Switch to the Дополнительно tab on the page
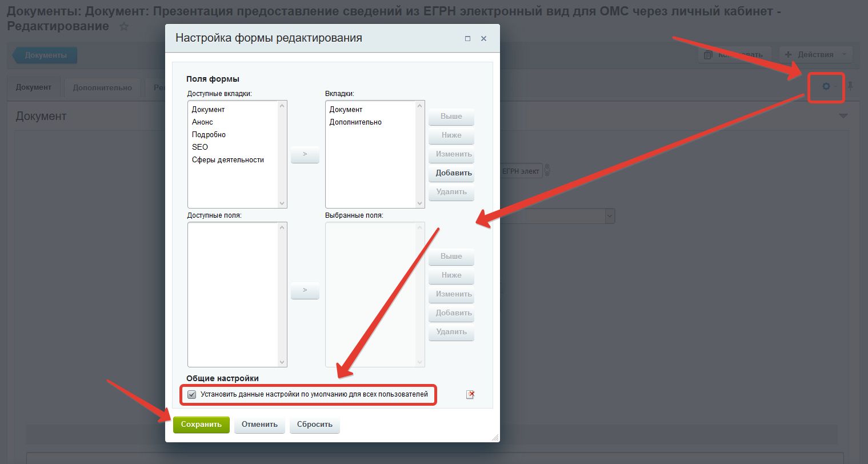Viewport: 868px width, 464px height. (102, 87)
